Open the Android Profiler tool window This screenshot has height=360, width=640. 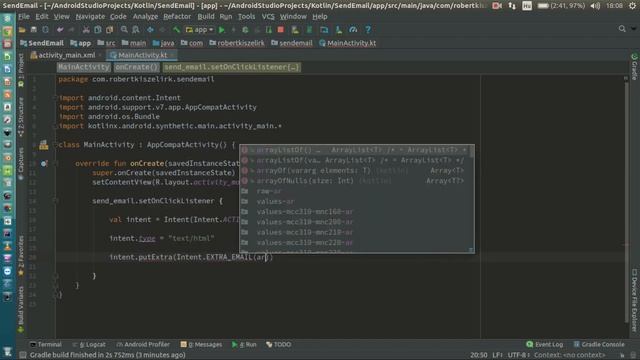pos(143,344)
